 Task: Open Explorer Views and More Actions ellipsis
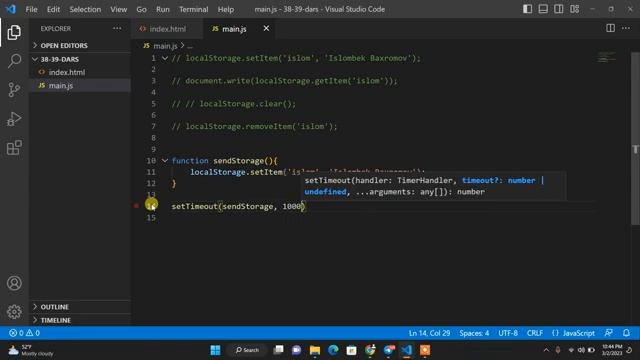[117, 28]
